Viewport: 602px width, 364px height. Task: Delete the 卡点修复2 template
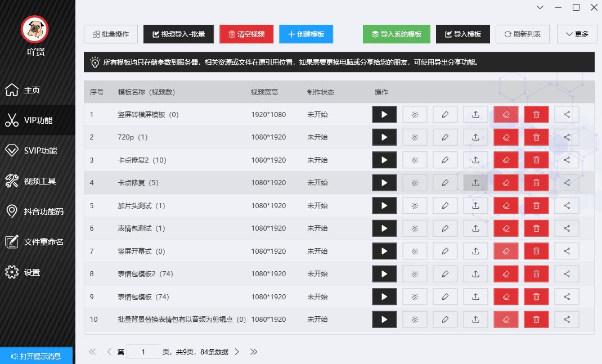point(536,160)
